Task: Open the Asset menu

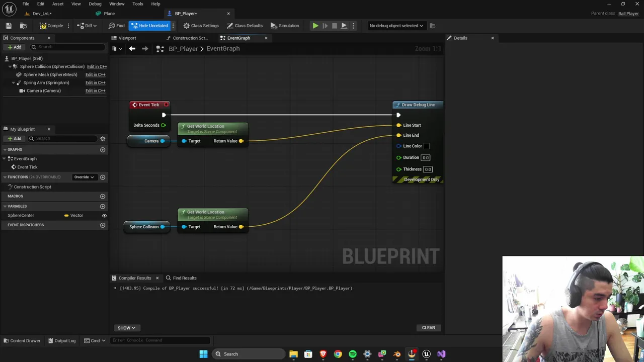Action: click(x=58, y=4)
